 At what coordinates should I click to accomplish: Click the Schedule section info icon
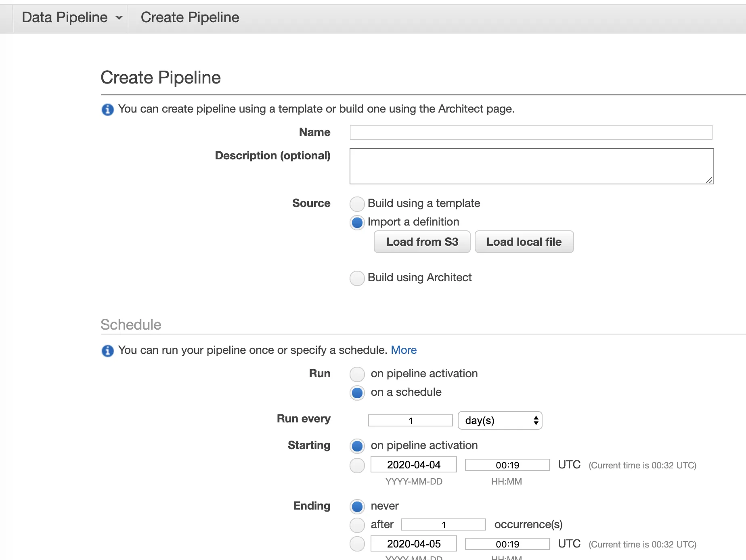[107, 351]
